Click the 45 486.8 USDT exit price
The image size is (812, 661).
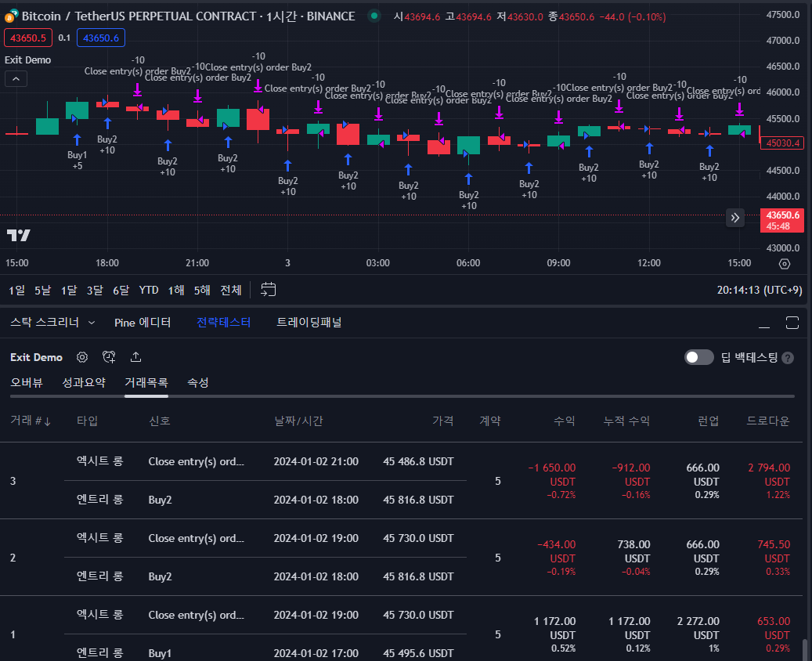[x=418, y=461]
